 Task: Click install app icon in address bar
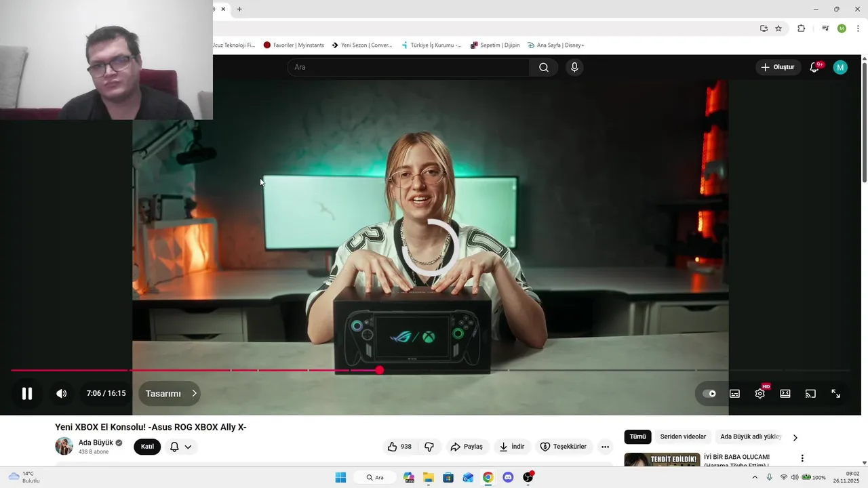click(x=764, y=28)
